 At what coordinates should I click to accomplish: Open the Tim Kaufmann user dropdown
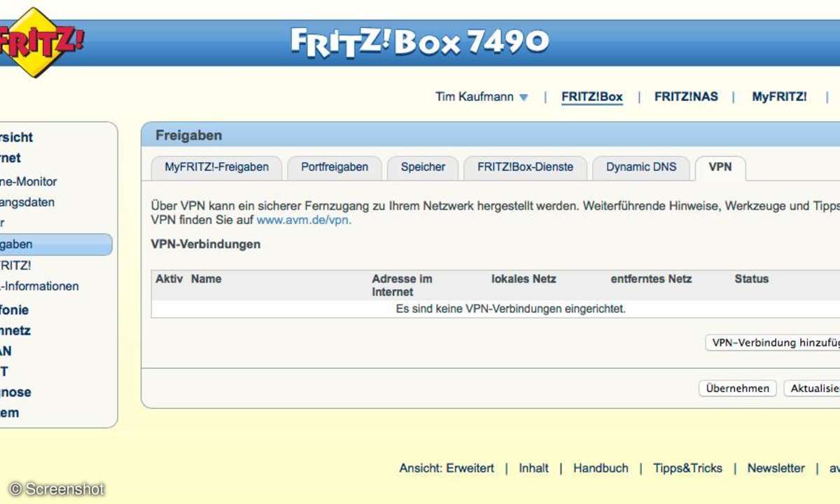pyautogui.click(x=482, y=97)
